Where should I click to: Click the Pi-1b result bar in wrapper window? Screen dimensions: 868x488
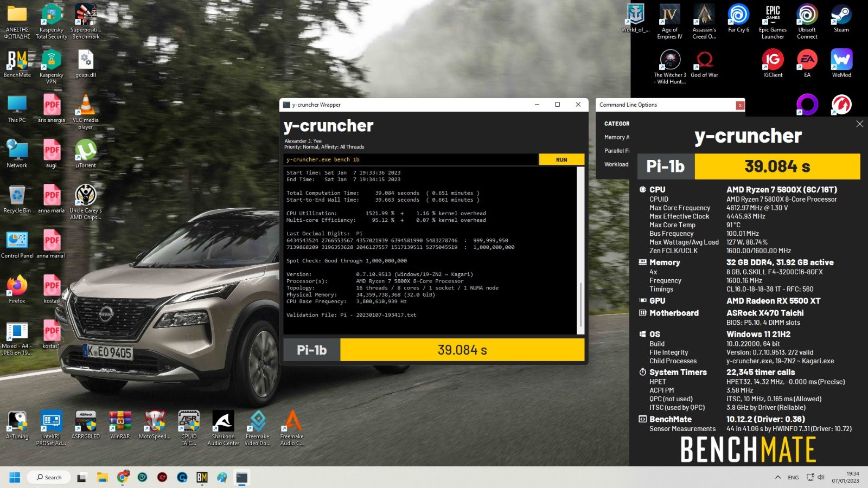(434, 350)
